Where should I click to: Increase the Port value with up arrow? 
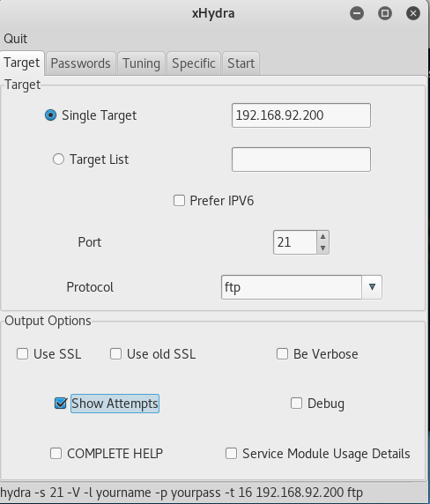323,236
